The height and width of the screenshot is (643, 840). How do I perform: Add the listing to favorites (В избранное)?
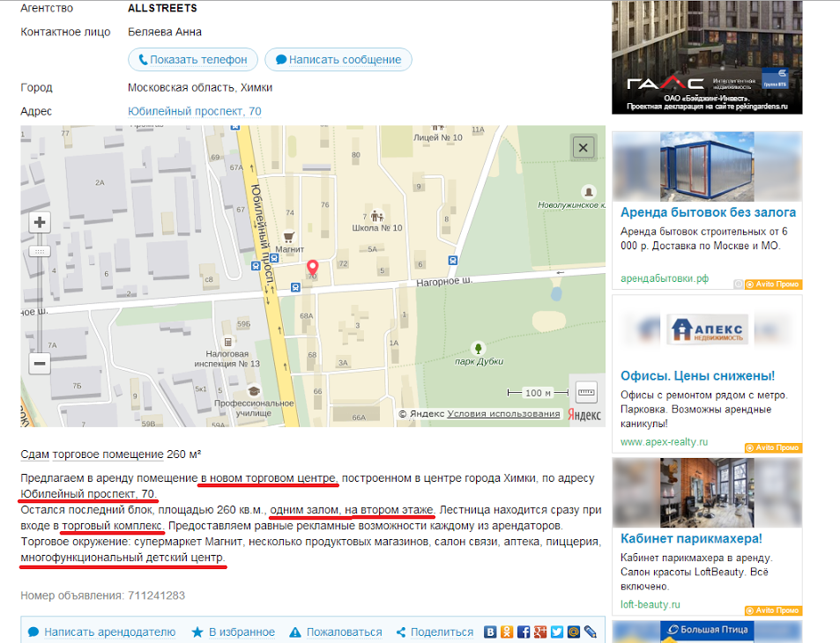coord(233,632)
